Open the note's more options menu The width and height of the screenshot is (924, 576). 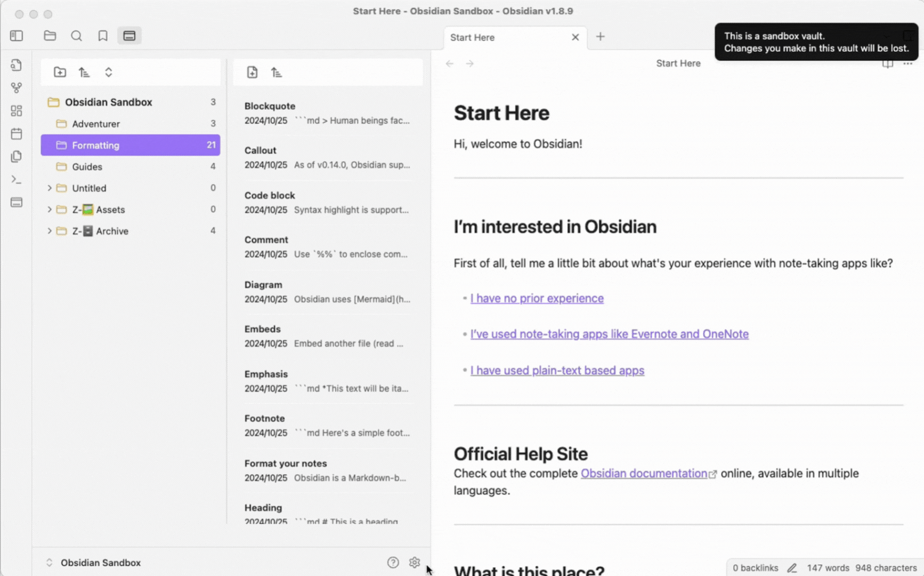(908, 63)
